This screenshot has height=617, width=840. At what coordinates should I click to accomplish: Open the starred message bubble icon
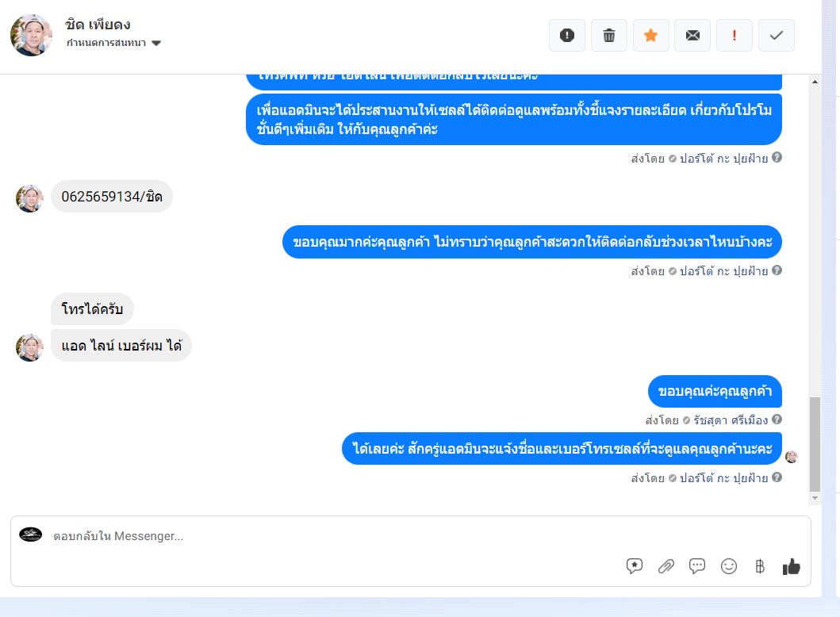(x=635, y=566)
